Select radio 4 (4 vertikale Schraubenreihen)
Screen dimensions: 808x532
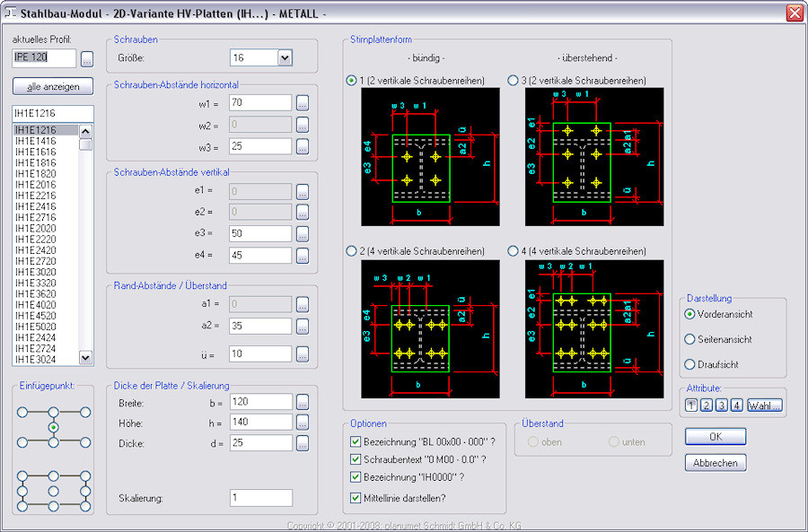click(514, 251)
